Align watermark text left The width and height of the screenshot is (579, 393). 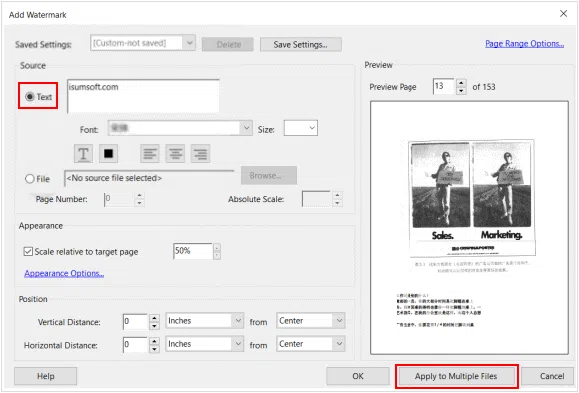pyautogui.click(x=150, y=153)
